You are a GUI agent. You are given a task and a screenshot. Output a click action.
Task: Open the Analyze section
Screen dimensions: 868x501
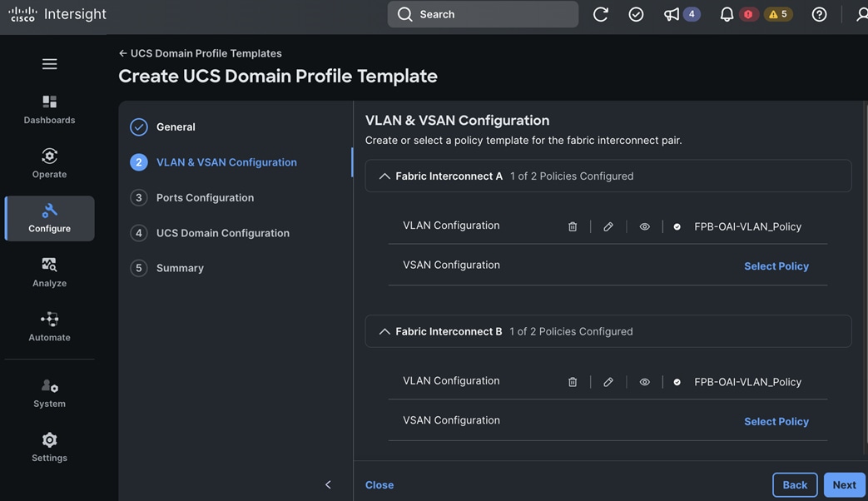pos(49,272)
